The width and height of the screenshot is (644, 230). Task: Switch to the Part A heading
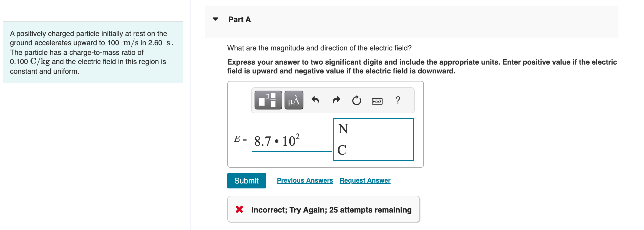[239, 19]
